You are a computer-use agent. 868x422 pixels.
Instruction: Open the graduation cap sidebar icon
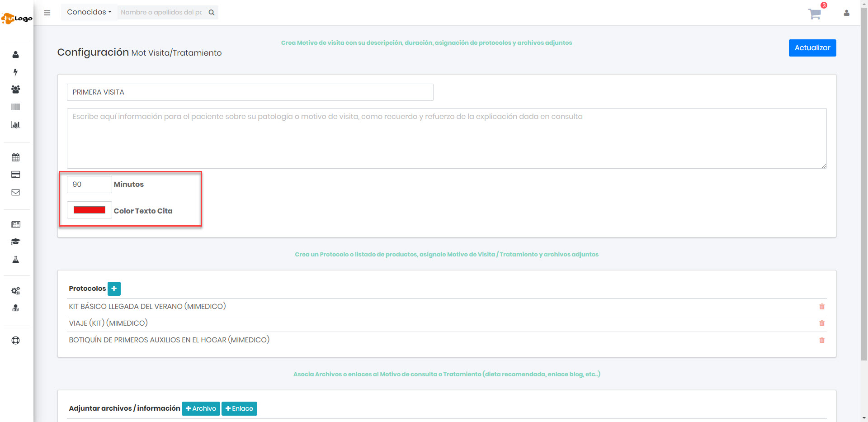[x=16, y=242]
